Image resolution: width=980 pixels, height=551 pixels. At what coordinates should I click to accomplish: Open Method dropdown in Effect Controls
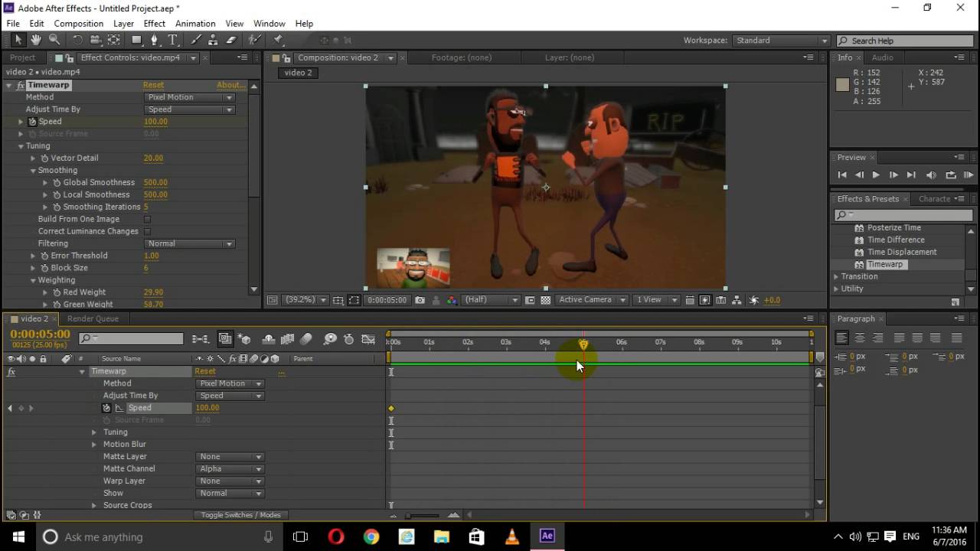[x=189, y=97]
